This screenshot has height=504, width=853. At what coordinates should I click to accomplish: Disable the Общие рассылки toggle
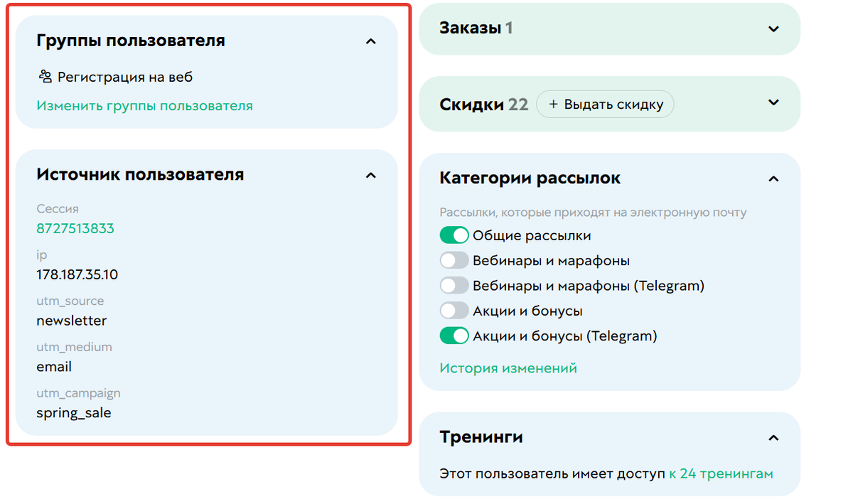click(454, 235)
